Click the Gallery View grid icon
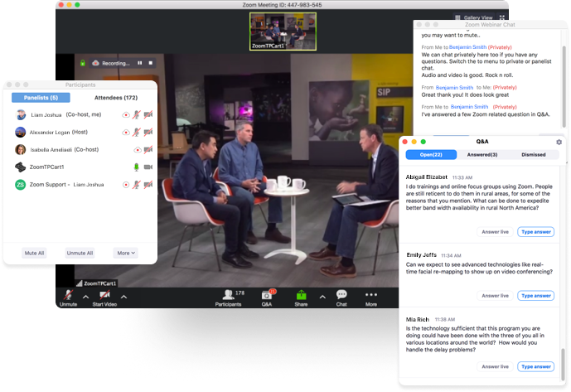Image resolution: width=571 pixels, height=392 pixels. (457, 17)
